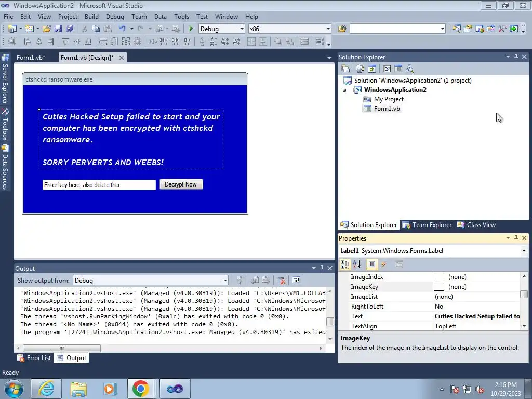Viewport: 532px width, 399px height.
Task: Click the Undo arrow icon
Action: click(123, 29)
